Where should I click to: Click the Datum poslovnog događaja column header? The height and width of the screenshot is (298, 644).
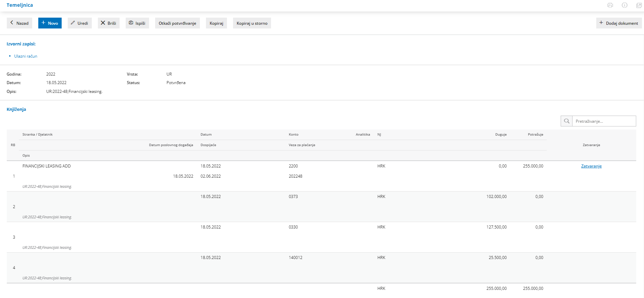click(171, 145)
